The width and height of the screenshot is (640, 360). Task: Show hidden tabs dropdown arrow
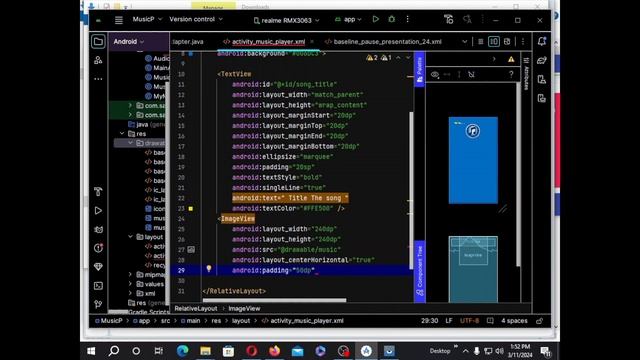[464, 42]
